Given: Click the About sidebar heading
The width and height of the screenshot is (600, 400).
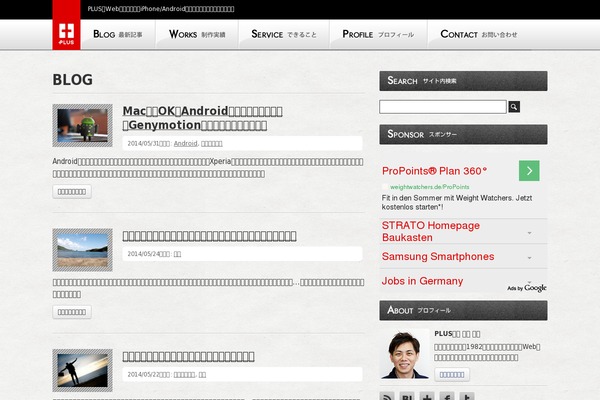Looking at the screenshot, I should (463, 310).
